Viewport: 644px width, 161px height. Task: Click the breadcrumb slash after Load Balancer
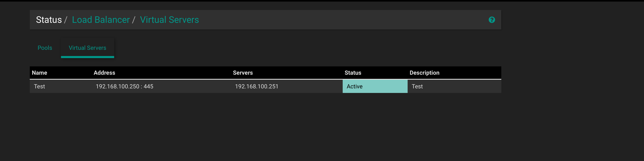pyautogui.click(x=134, y=20)
